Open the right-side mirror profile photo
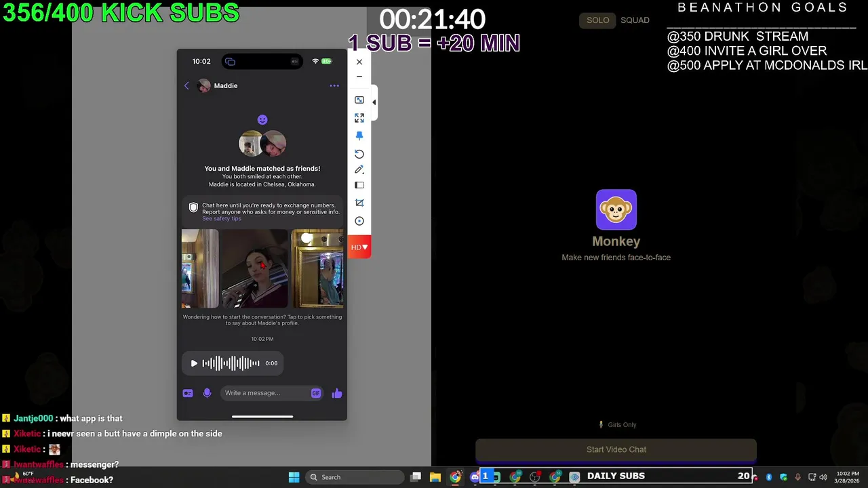Viewport: 868px width, 488px height. pyautogui.click(x=317, y=268)
